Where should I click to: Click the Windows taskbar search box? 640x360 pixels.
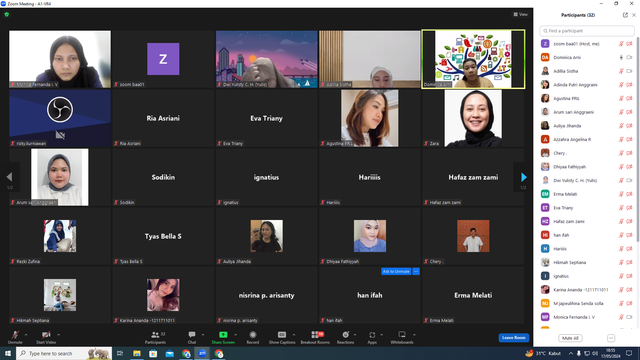(64, 353)
